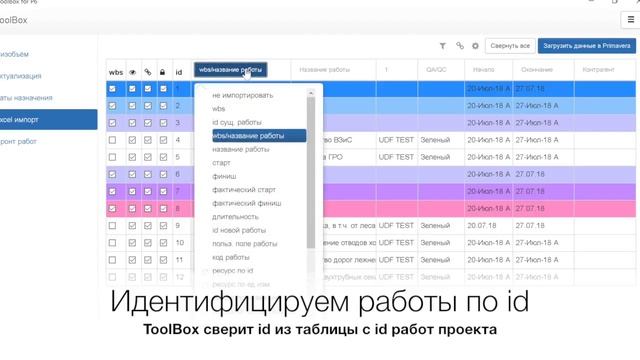Select польз. поле работы option
The width and height of the screenshot is (640, 360).
244,244
